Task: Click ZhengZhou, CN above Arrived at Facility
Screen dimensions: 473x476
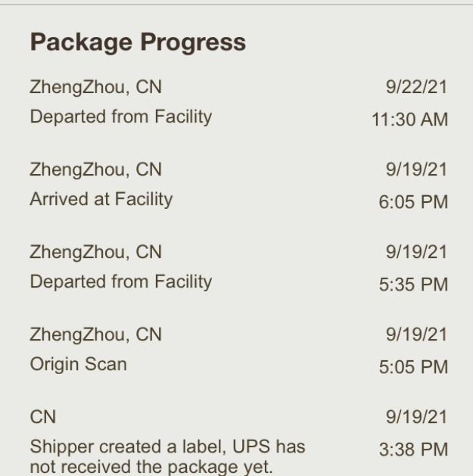Action: click(95, 170)
